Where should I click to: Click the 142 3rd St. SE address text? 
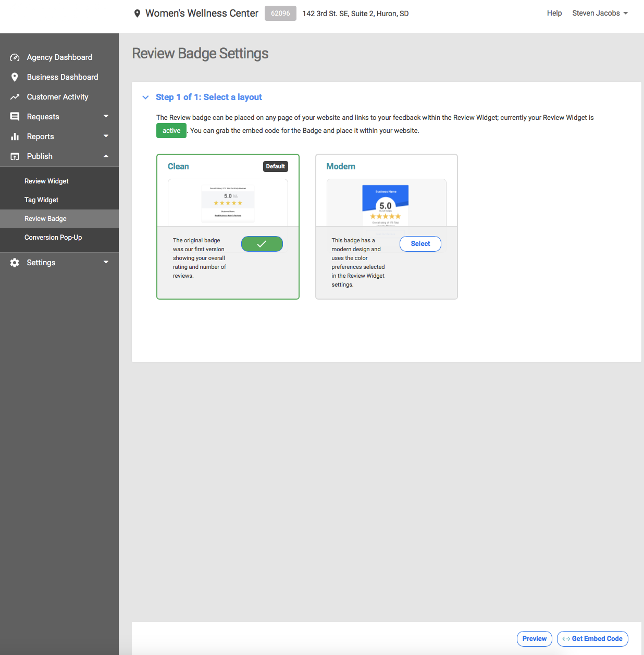pyautogui.click(x=355, y=14)
